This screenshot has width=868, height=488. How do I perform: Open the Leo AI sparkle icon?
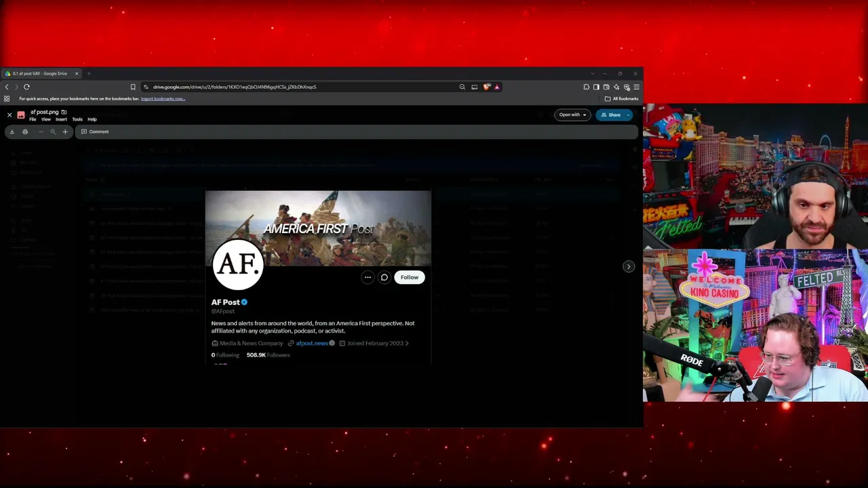(x=616, y=87)
